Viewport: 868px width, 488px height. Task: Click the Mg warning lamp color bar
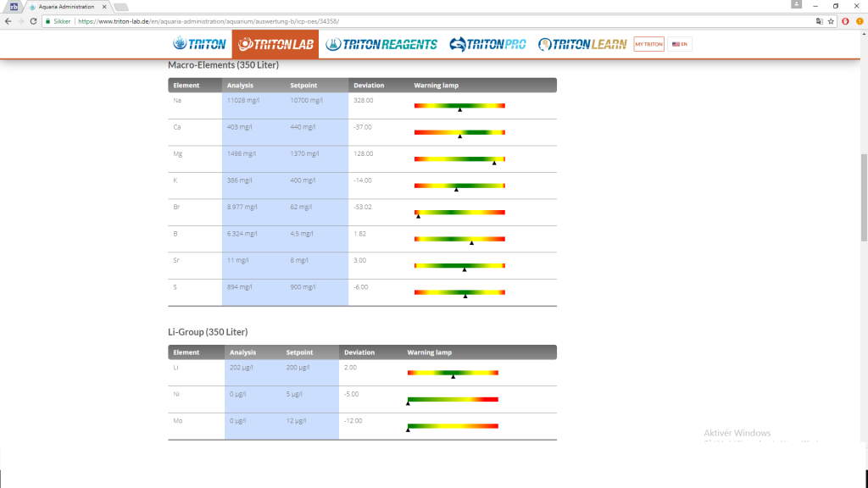[459, 158]
